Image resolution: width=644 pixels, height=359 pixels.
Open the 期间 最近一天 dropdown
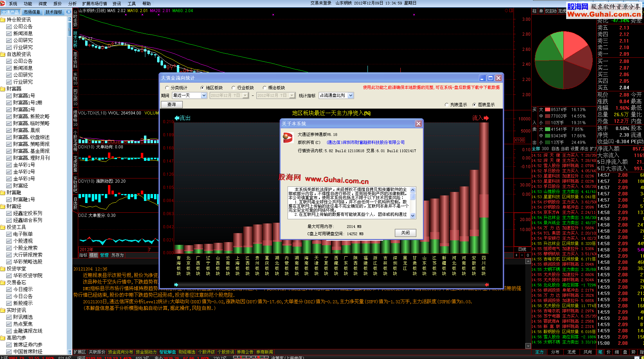click(x=204, y=95)
